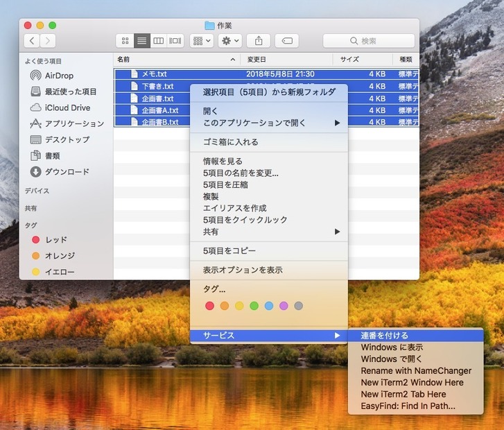Choose 5項目をコピー in the context menu
The height and width of the screenshot is (430, 504).
269,250
